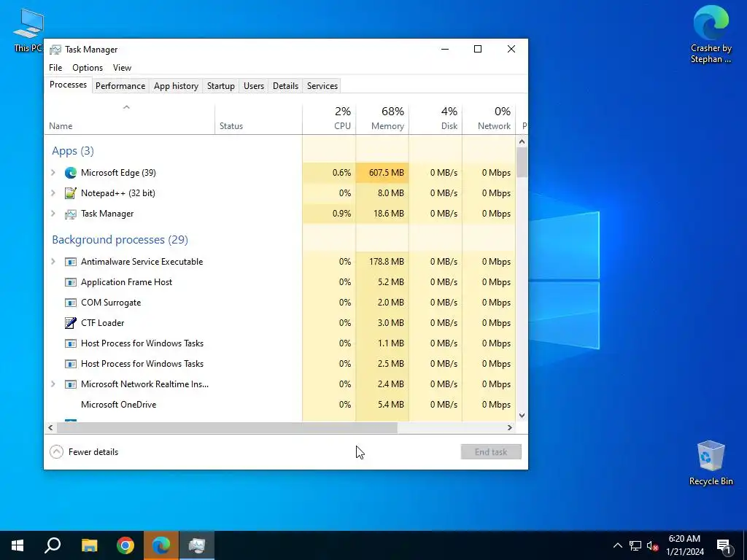Click the End task button

click(x=491, y=452)
